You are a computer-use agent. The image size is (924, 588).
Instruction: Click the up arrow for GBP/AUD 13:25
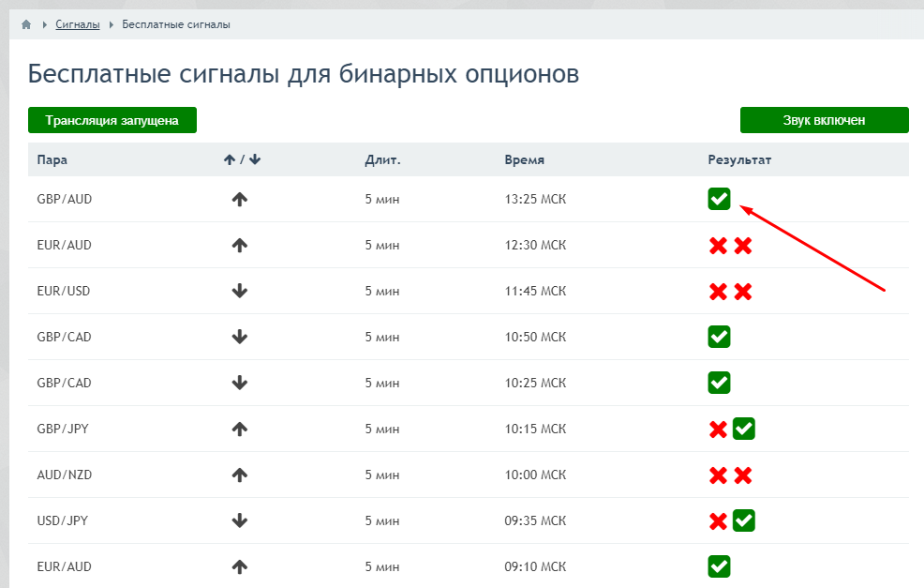tap(239, 200)
